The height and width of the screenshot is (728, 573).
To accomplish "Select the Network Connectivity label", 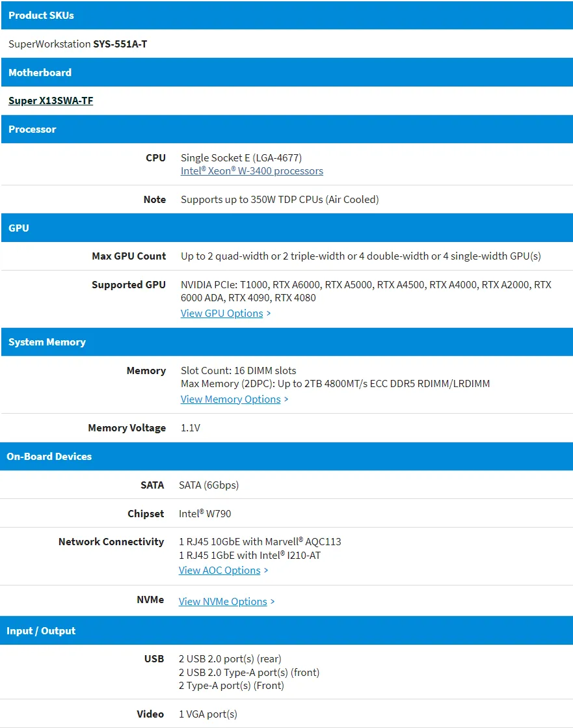I will click(111, 542).
